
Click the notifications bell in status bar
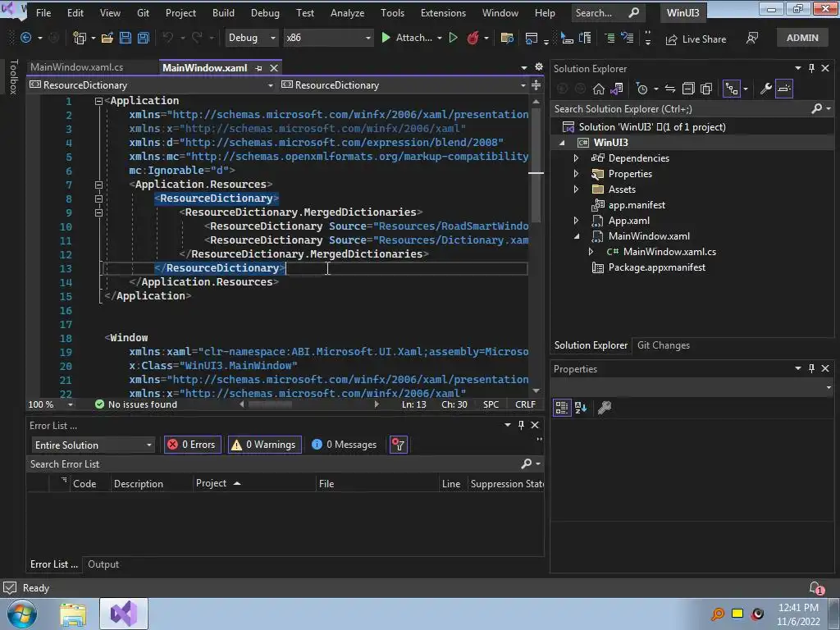[816, 587]
